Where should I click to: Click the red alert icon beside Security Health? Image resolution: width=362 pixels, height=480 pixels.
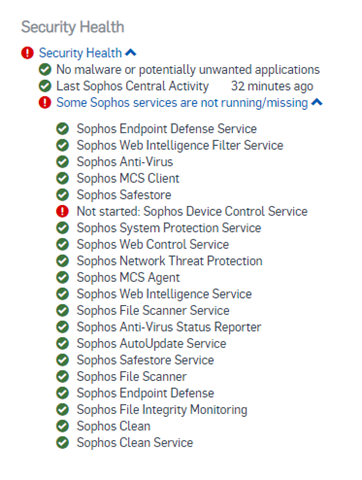click(27, 53)
